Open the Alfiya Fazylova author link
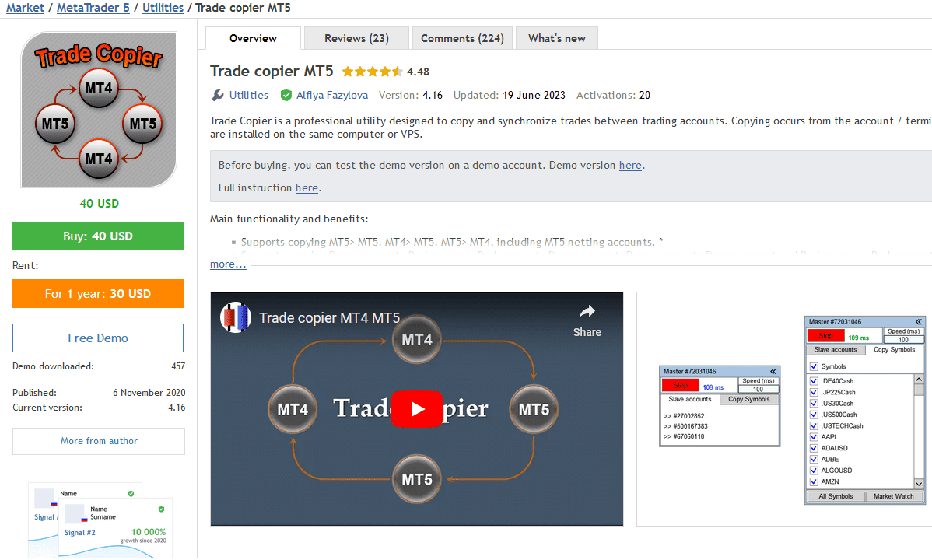 pyautogui.click(x=331, y=95)
